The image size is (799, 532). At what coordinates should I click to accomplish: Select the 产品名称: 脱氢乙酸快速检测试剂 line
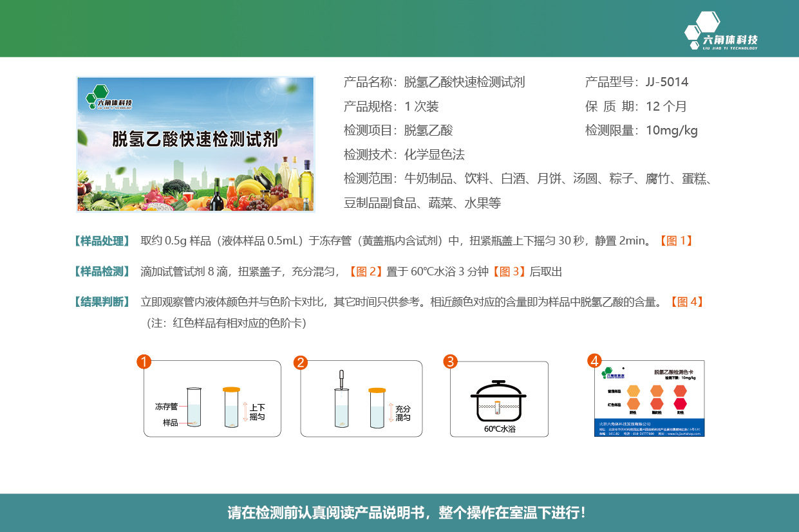click(435, 82)
